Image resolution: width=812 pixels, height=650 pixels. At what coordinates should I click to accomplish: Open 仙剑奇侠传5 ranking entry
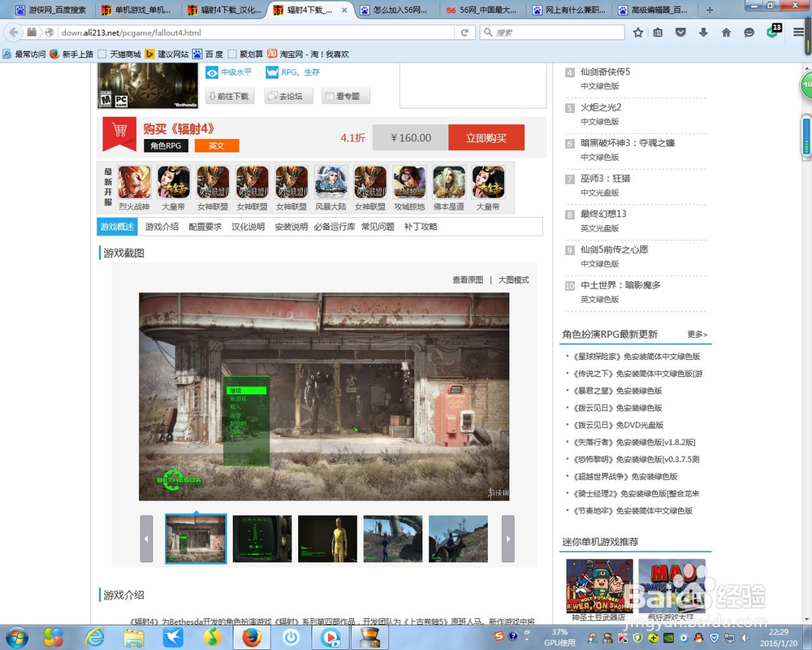pyautogui.click(x=605, y=71)
